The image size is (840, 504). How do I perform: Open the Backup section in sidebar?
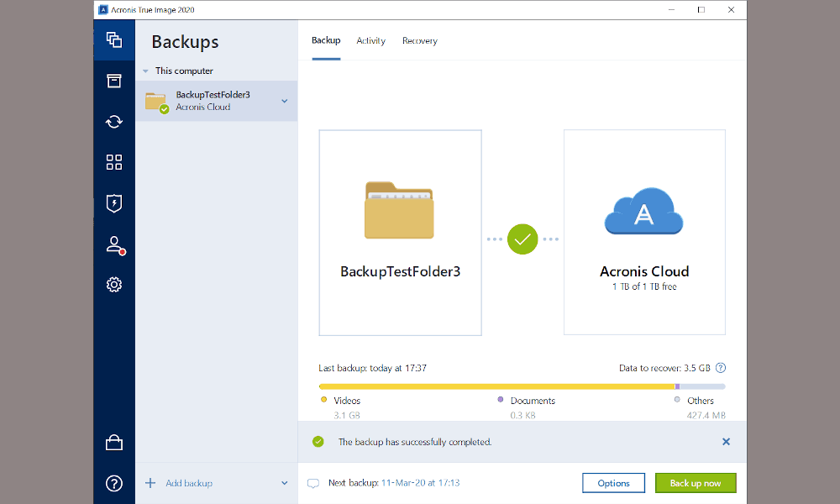pos(114,40)
